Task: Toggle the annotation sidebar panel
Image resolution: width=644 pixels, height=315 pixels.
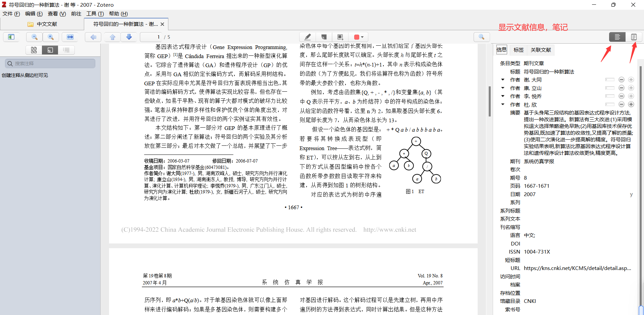Action: click(x=11, y=37)
